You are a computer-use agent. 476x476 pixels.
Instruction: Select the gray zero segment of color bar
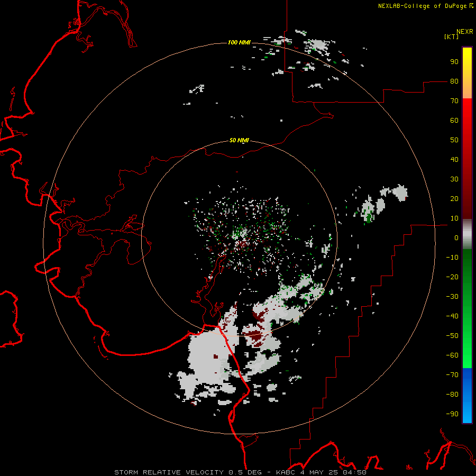(x=467, y=234)
